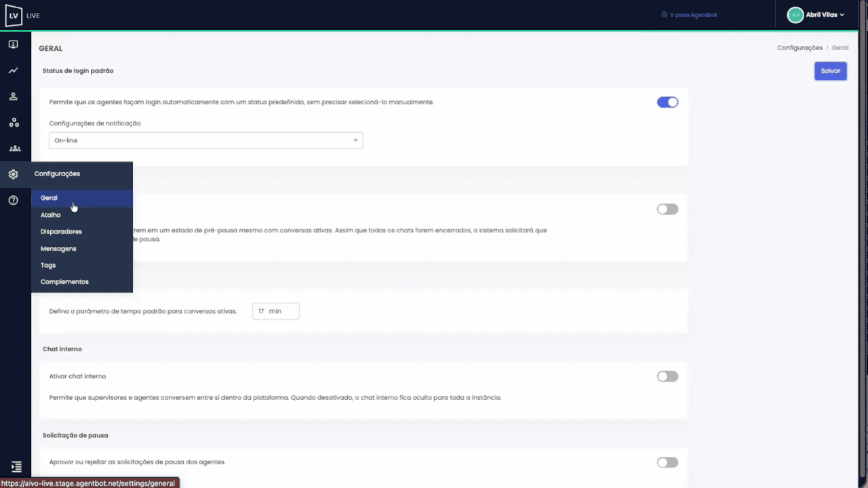Click the Configurações breadcrumb link
The height and width of the screenshot is (488, 868).
[x=800, y=48]
